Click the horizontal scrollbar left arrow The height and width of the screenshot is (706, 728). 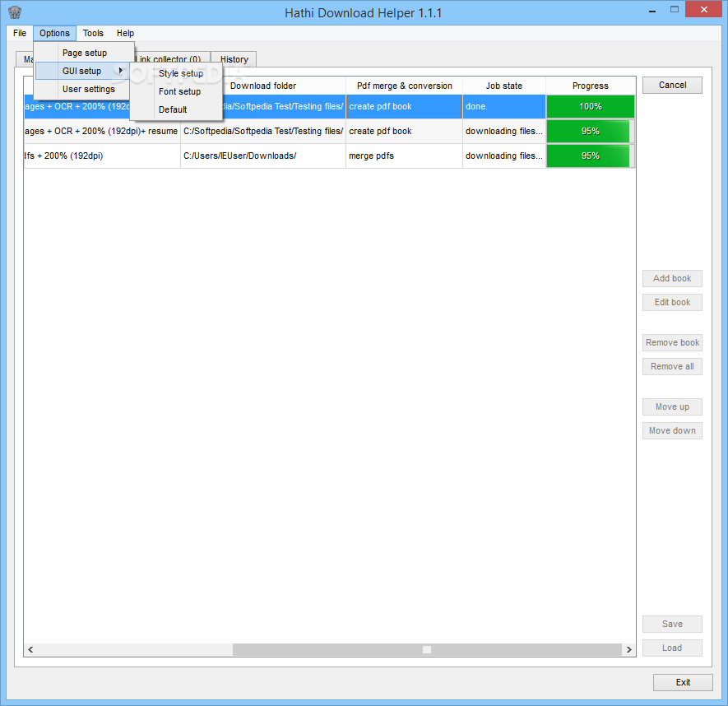point(30,649)
